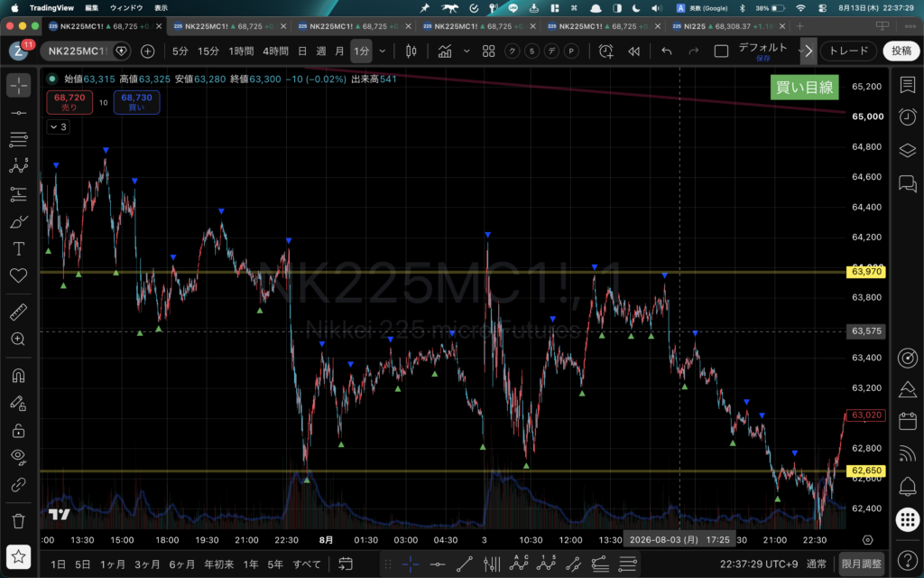924x578 pixels.
Task: Open the trend line tools in left sidebar
Action: (x=18, y=113)
